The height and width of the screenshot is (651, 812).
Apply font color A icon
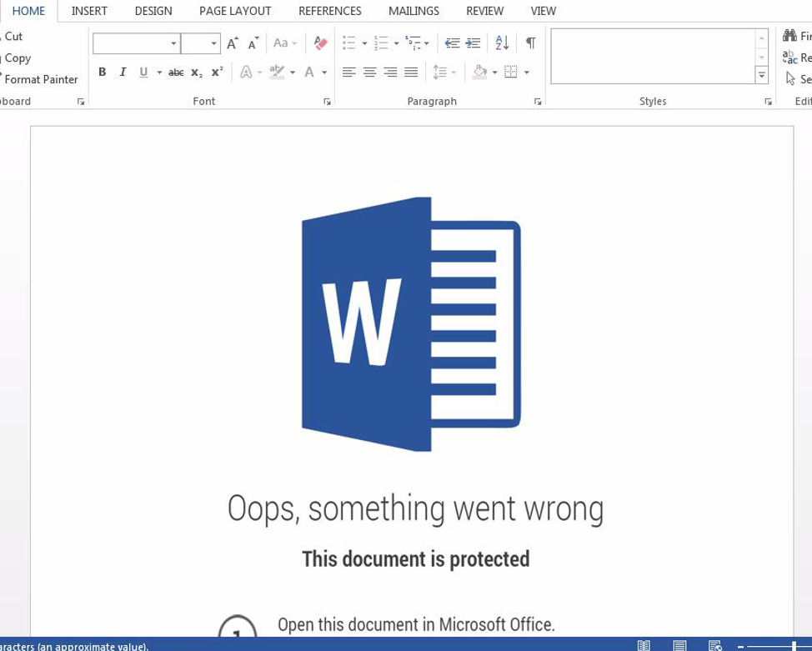[x=309, y=72]
